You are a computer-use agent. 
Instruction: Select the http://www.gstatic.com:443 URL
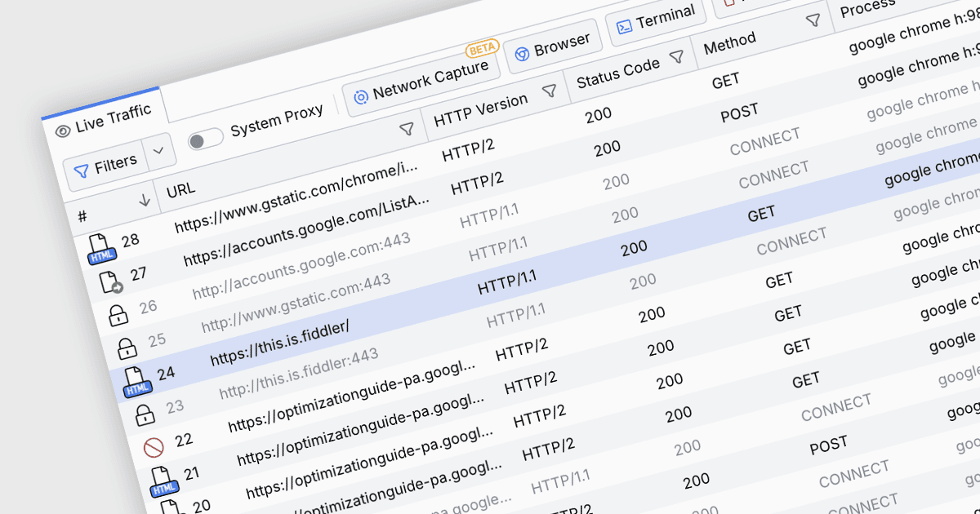point(296,302)
